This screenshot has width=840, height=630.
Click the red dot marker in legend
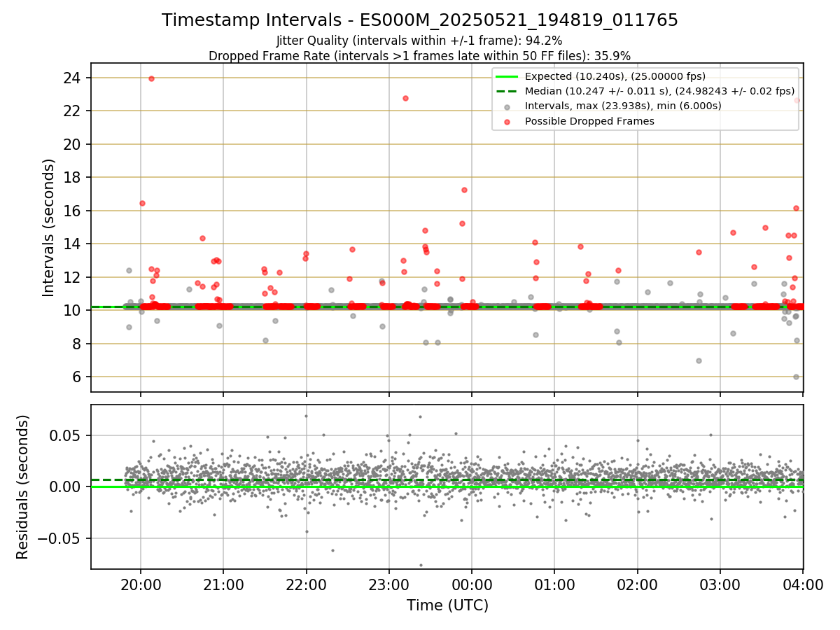click(x=507, y=121)
